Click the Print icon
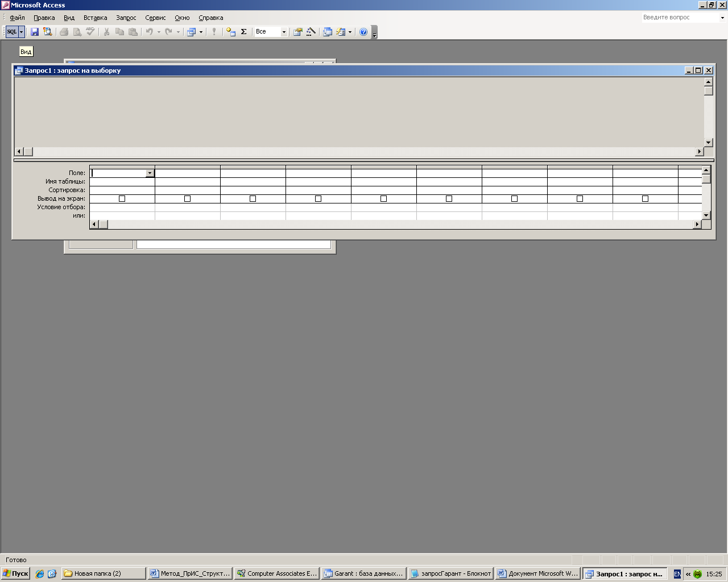728x582 pixels. (64, 32)
